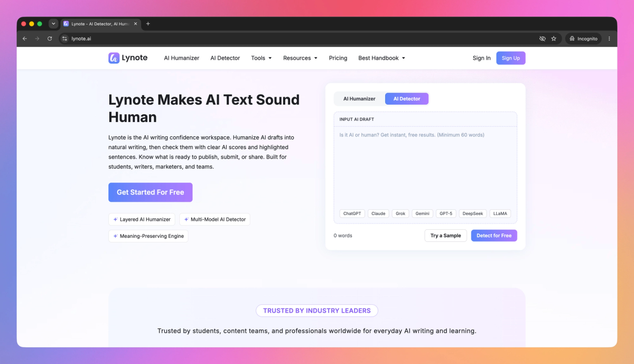Image resolution: width=634 pixels, height=364 pixels.
Task: Go to the Pricing page
Action: click(338, 58)
